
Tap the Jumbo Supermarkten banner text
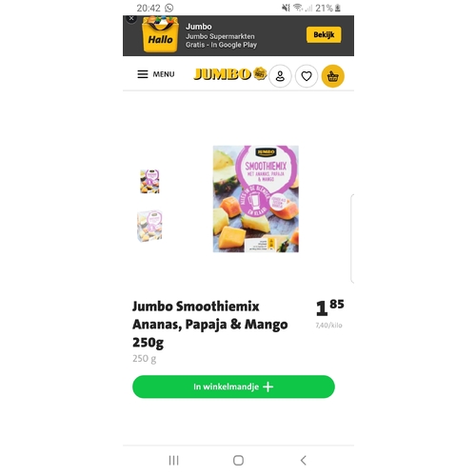tap(220, 36)
